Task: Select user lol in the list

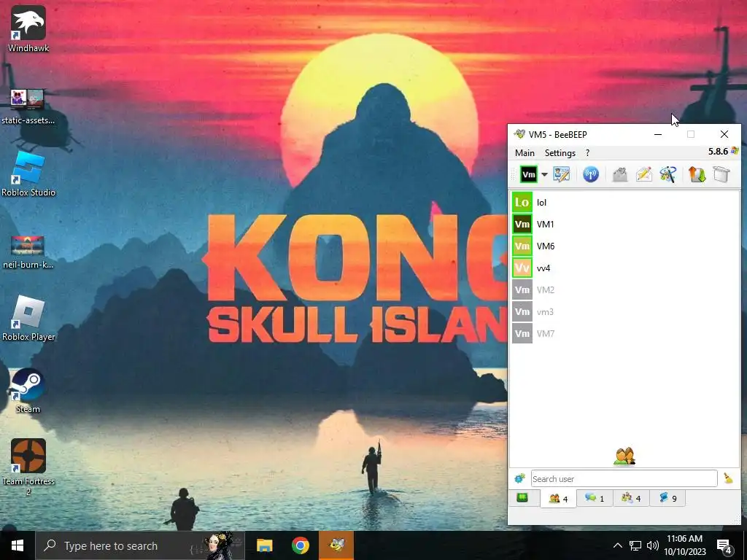Action: tap(624, 203)
